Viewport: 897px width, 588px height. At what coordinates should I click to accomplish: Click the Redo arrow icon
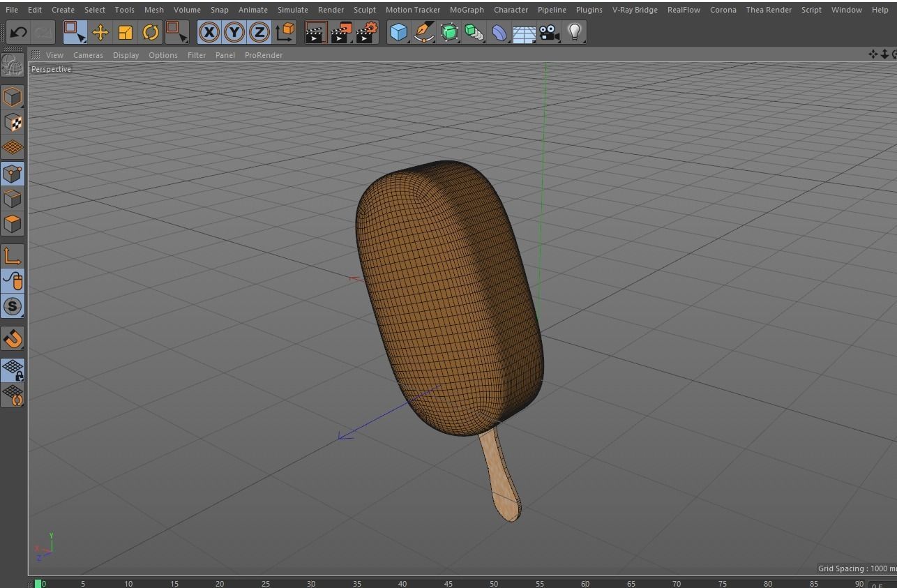(x=43, y=32)
